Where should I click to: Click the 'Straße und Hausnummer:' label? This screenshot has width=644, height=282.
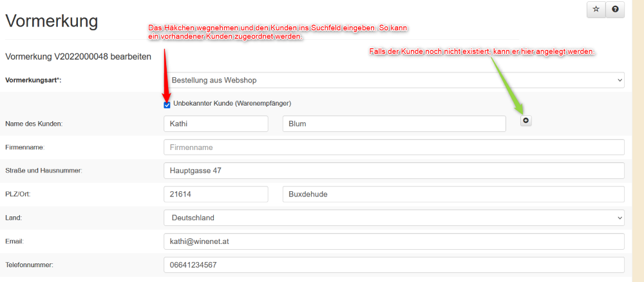coord(43,171)
